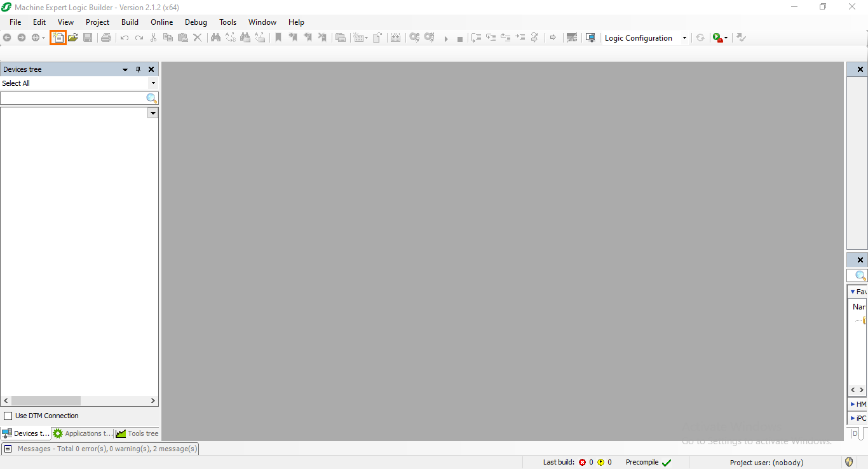The height and width of the screenshot is (469, 868).
Task: Click the Step Out icon
Action: [x=505, y=37]
